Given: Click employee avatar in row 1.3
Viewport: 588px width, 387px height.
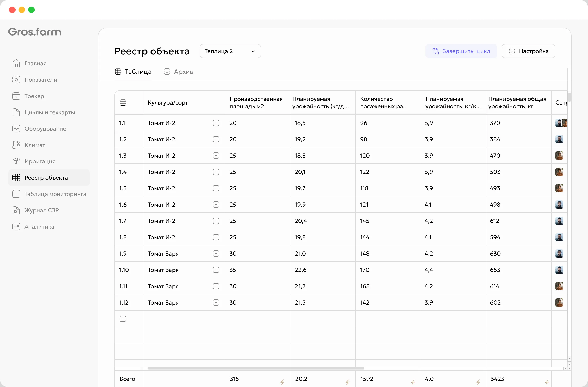Looking at the screenshot, I should (559, 156).
